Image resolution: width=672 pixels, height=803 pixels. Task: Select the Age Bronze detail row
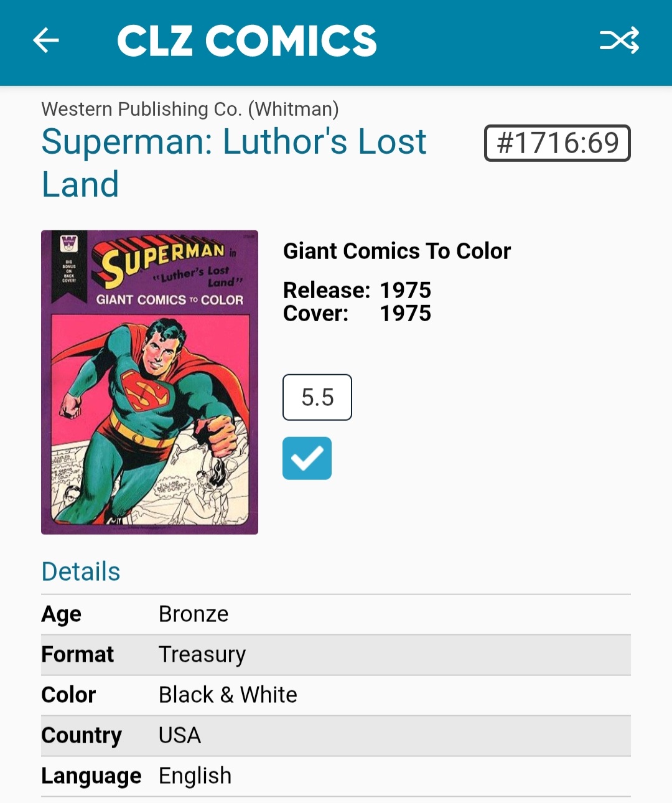point(336,614)
